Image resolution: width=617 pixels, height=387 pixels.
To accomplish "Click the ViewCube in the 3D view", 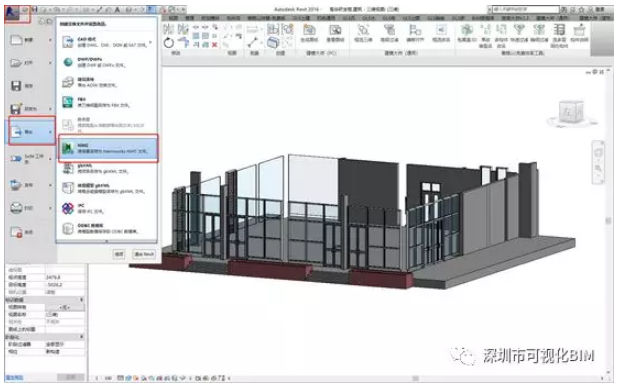I will coord(571,113).
